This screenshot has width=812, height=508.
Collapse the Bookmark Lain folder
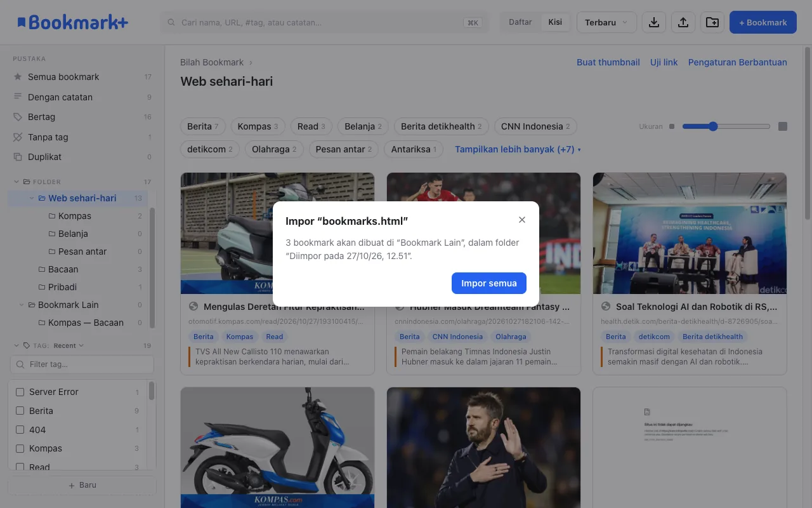click(22, 305)
